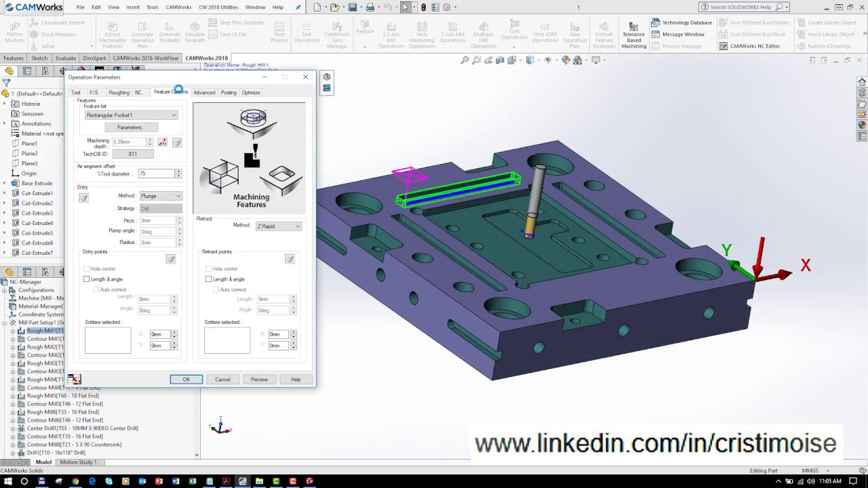The width and height of the screenshot is (868, 488).
Task: Click the dialog Help button
Action: pos(296,380)
